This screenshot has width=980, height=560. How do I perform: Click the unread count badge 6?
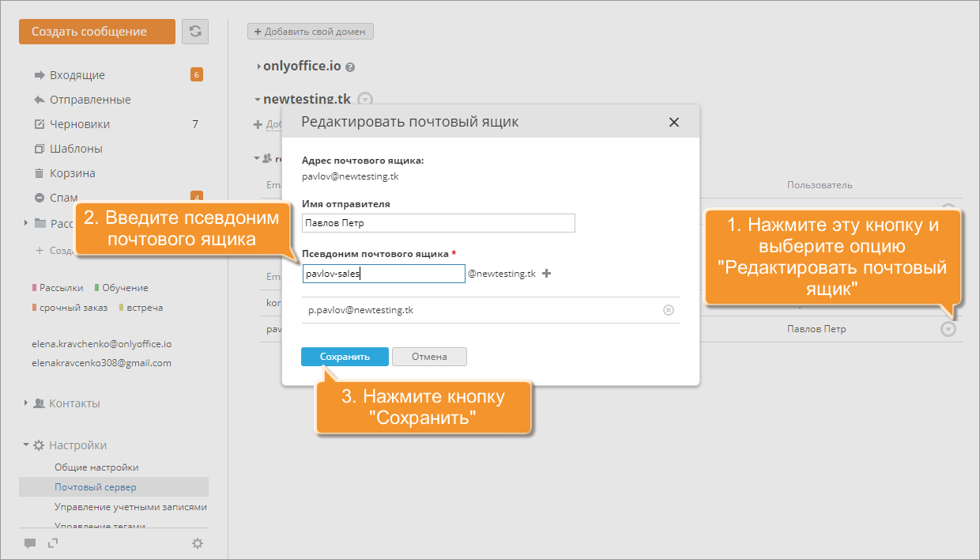[x=197, y=75]
